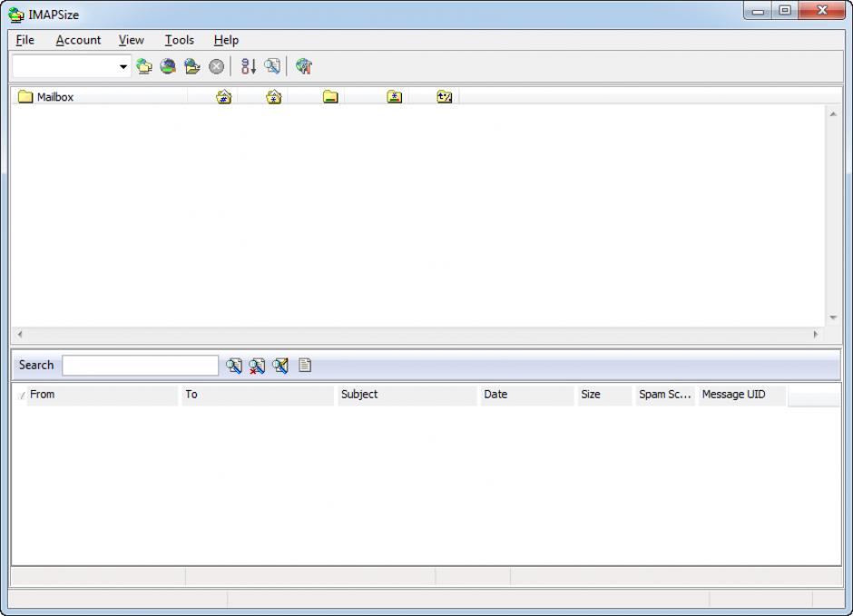The height and width of the screenshot is (616, 853).
Task: Click the document page icon in search bar
Action: pyautogui.click(x=305, y=366)
